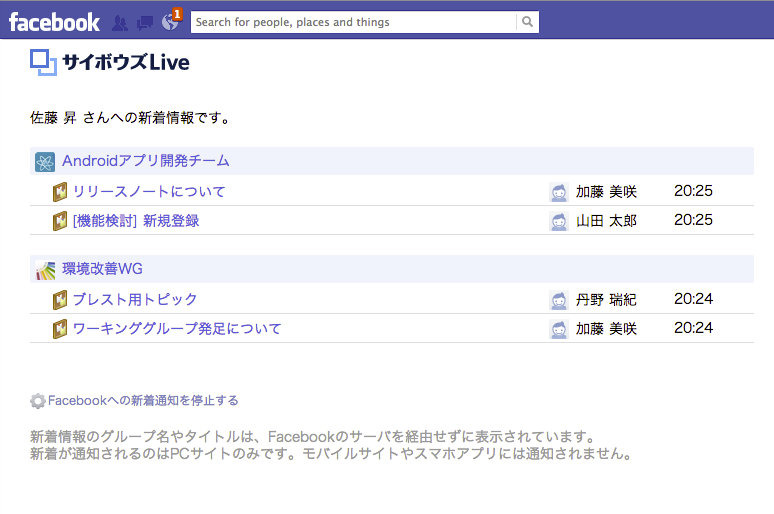Open the notifications globe icon
774x514 pixels.
pyautogui.click(x=170, y=22)
